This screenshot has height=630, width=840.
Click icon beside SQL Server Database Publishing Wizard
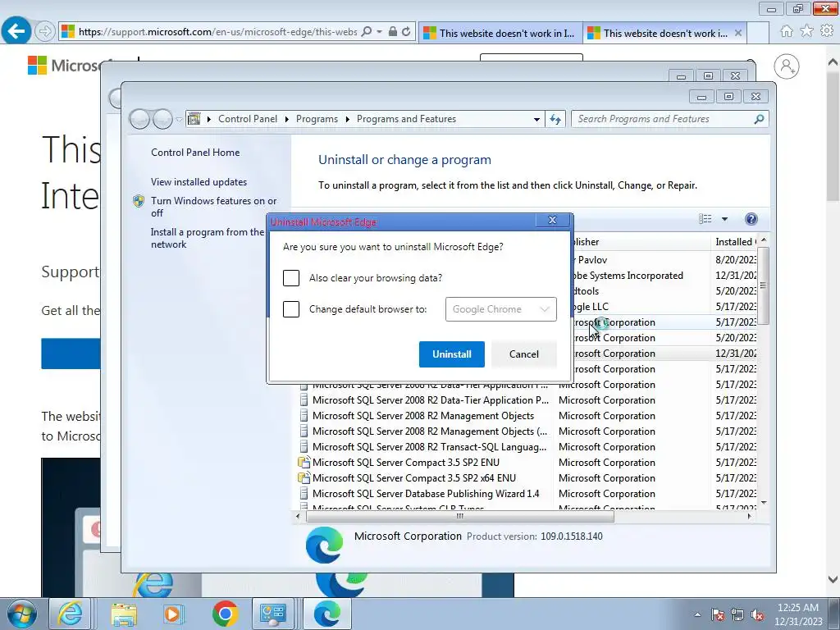click(304, 493)
